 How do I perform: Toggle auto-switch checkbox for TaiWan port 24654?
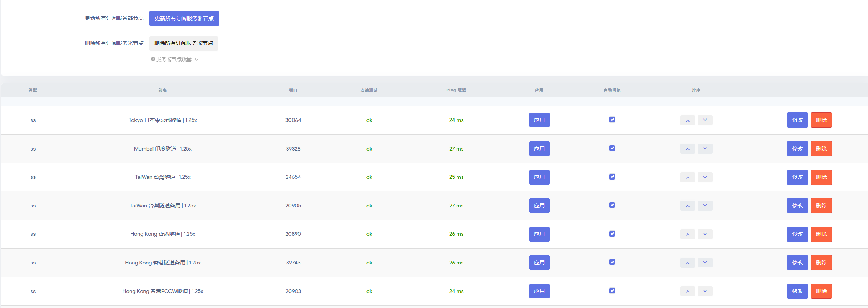coord(612,177)
